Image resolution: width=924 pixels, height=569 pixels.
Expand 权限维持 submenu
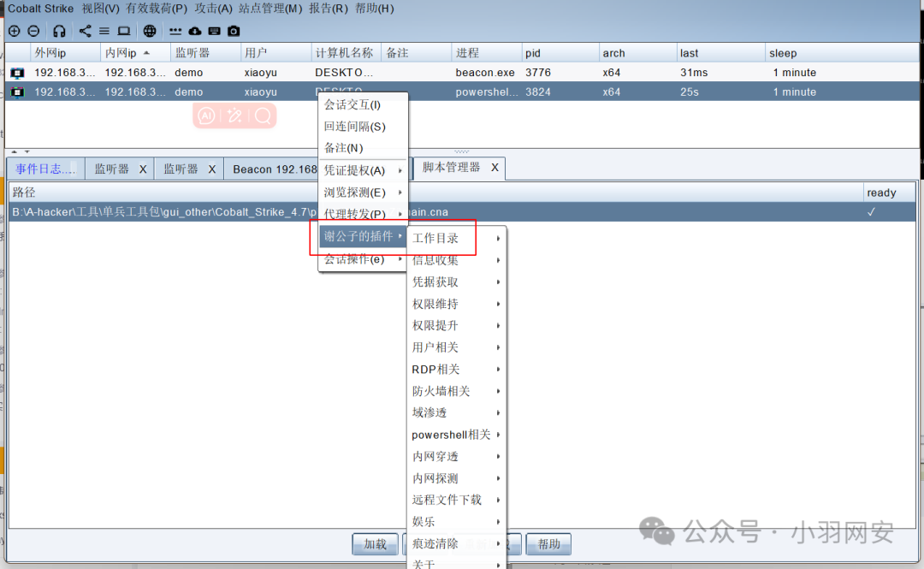(x=457, y=304)
